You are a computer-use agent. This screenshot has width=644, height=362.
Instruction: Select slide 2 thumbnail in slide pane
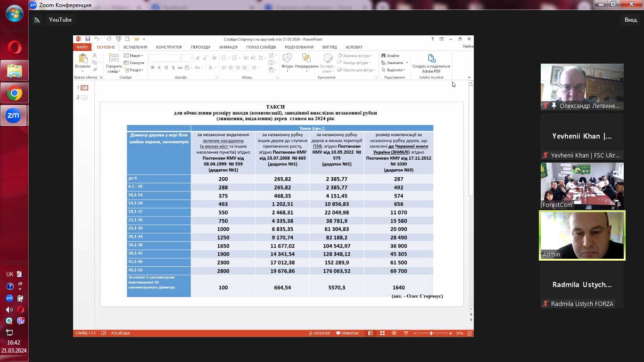(x=84, y=97)
